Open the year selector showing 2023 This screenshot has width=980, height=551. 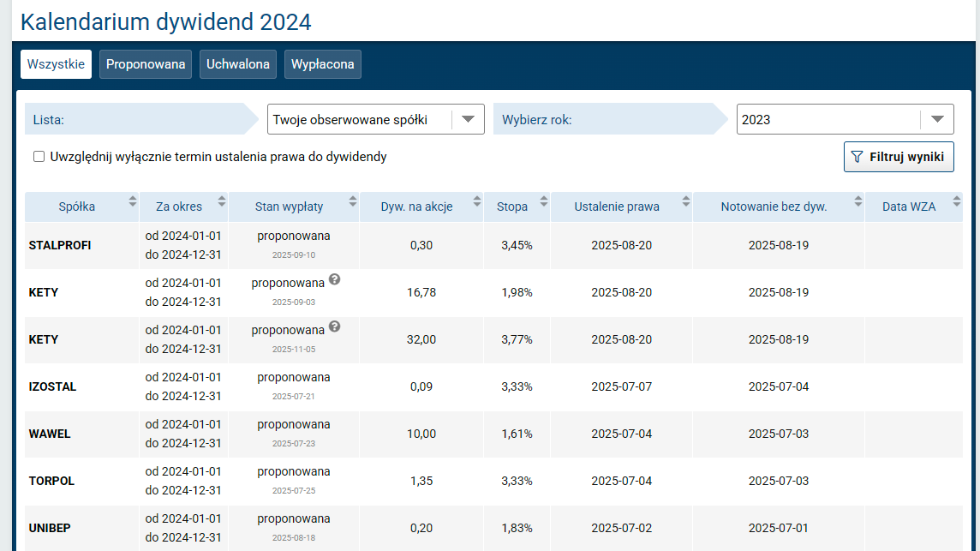(845, 119)
